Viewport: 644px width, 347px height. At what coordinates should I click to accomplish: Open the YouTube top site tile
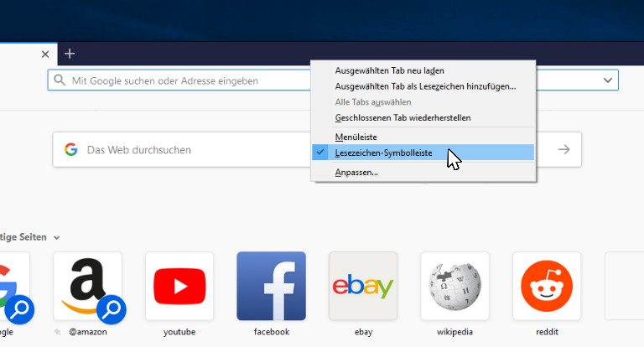pyautogui.click(x=179, y=286)
